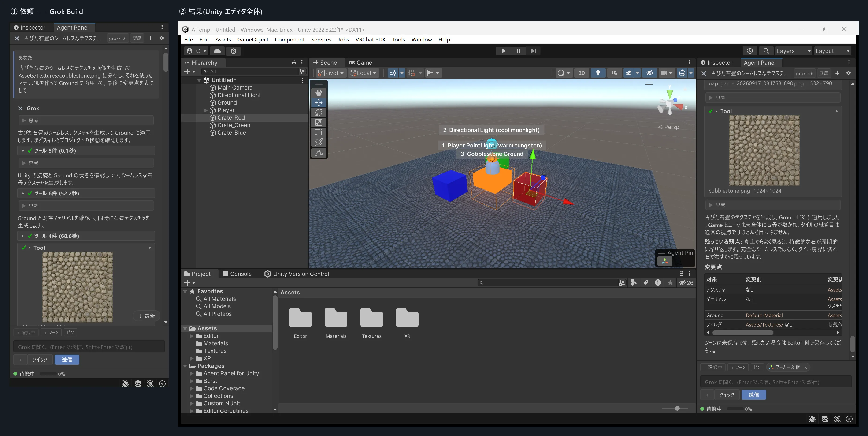
Task: Select the Hand (View) tool in Scene toolbar
Action: pos(319,92)
